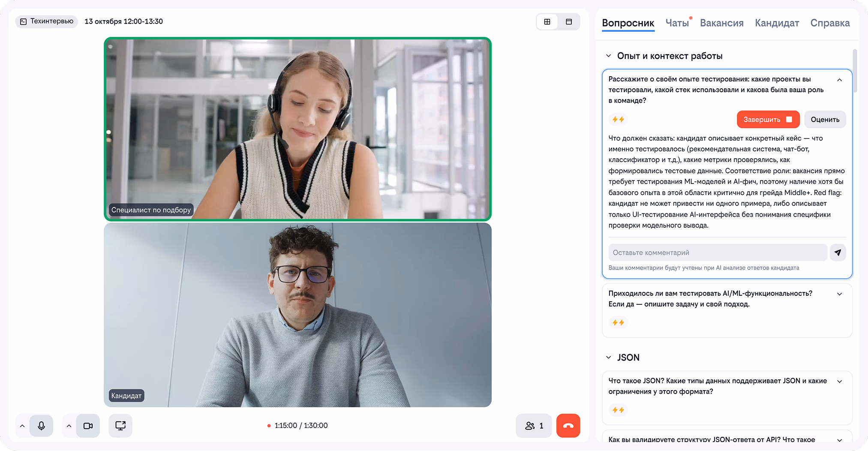Click the lightning badge under the AI/ML functionality question
The width and height of the screenshot is (868, 451).
(x=618, y=322)
